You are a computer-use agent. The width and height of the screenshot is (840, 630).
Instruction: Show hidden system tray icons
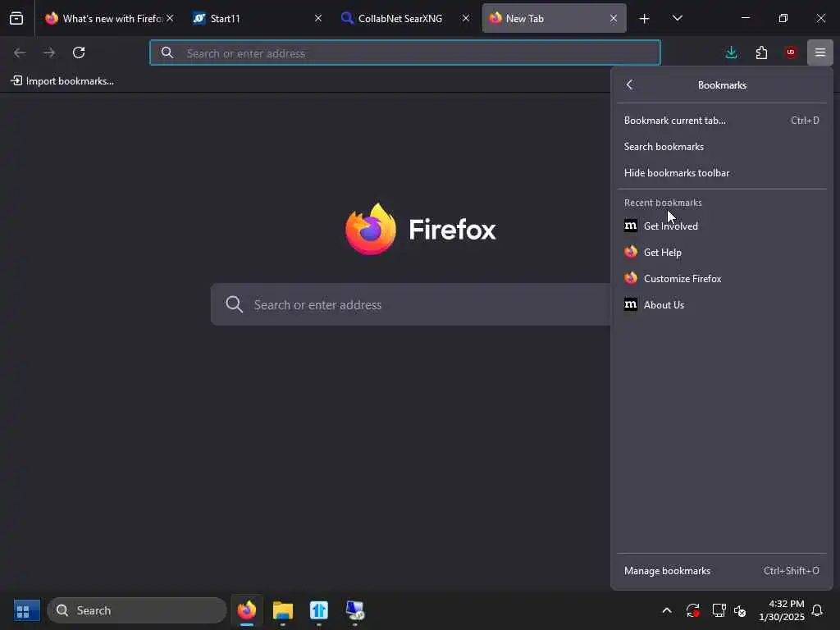(667, 610)
